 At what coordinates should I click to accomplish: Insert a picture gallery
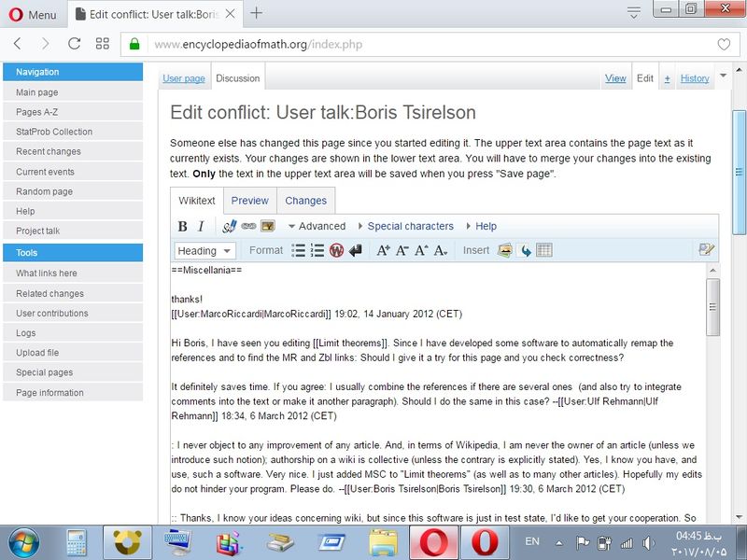coord(505,250)
